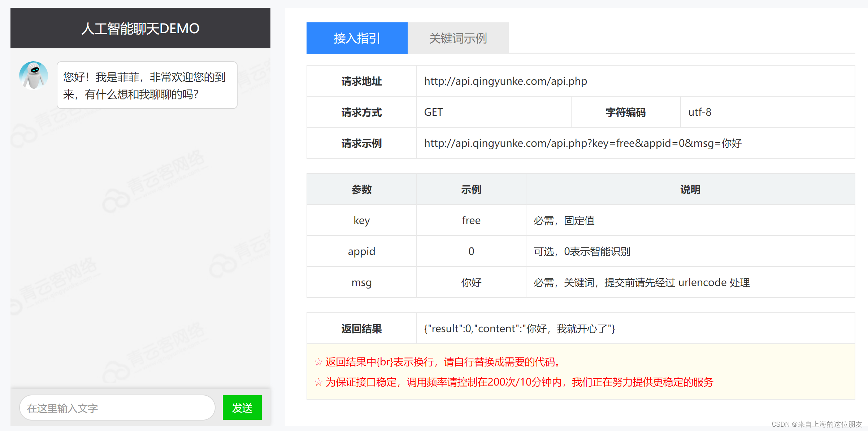
Task: Click the note about 200次/10分钟 rate limit
Action: 514,382
